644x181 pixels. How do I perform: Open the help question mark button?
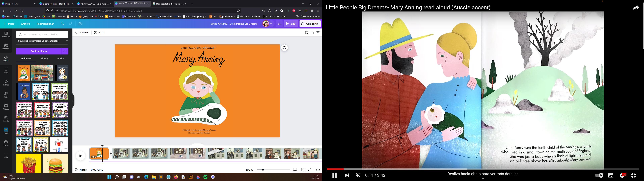click(x=318, y=170)
